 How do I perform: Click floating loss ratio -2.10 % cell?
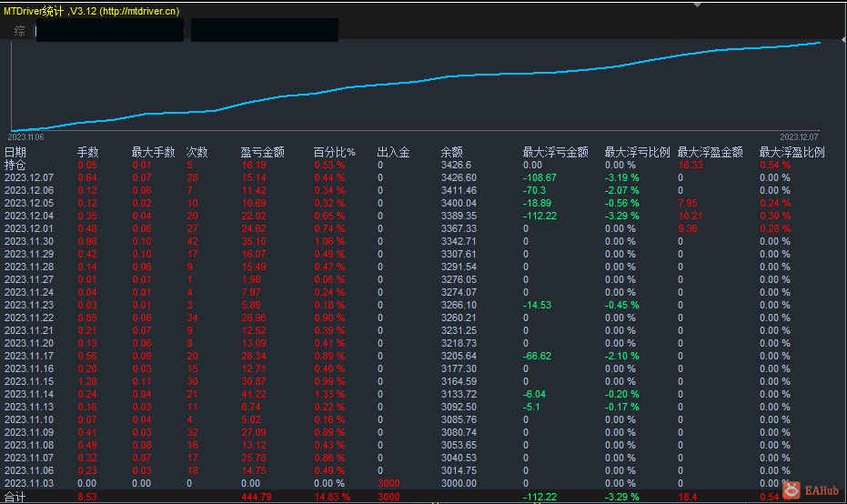(x=621, y=356)
